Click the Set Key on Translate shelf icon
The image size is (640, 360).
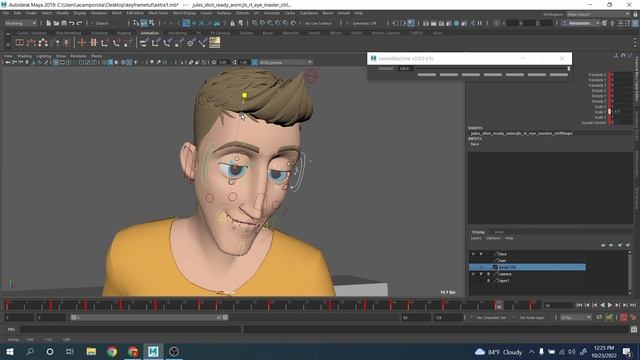coord(105,42)
